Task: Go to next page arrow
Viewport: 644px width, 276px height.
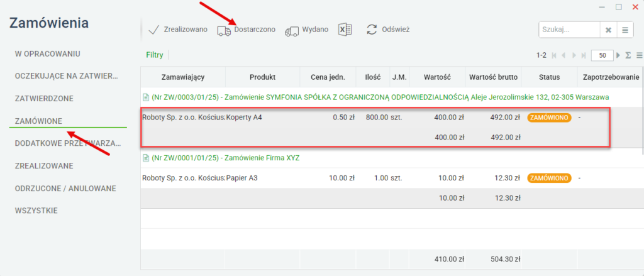Action: pos(573,55)
